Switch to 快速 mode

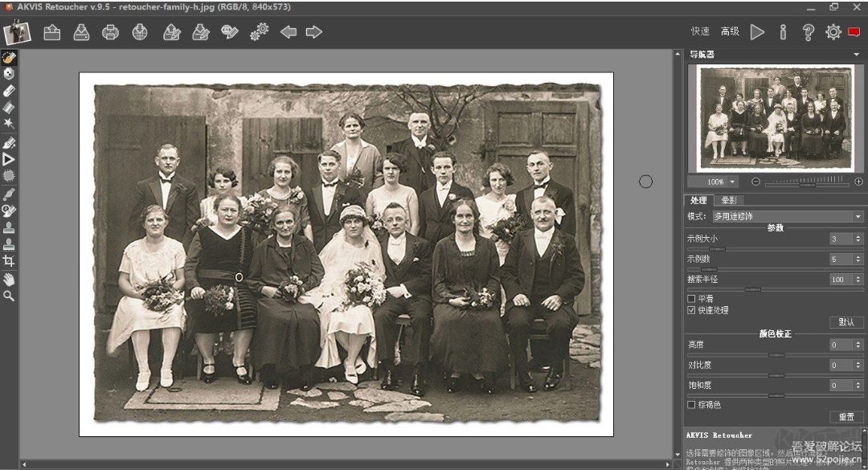click(x=700, y=31)
